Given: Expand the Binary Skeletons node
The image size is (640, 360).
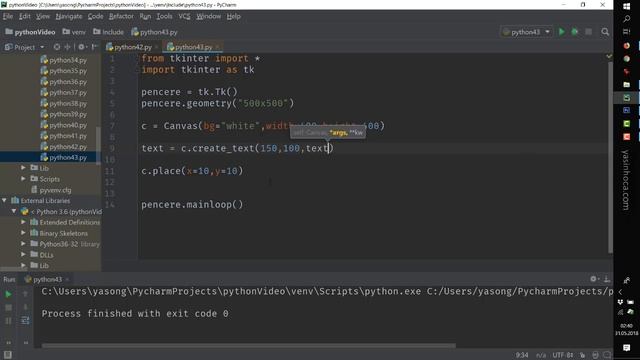Looking at the screenshot, I should (23, 233).
